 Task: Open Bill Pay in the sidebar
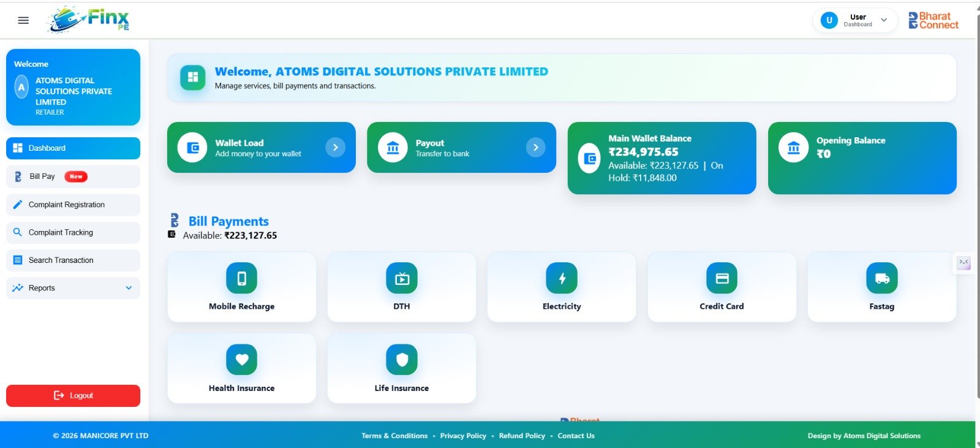[73, 177]
